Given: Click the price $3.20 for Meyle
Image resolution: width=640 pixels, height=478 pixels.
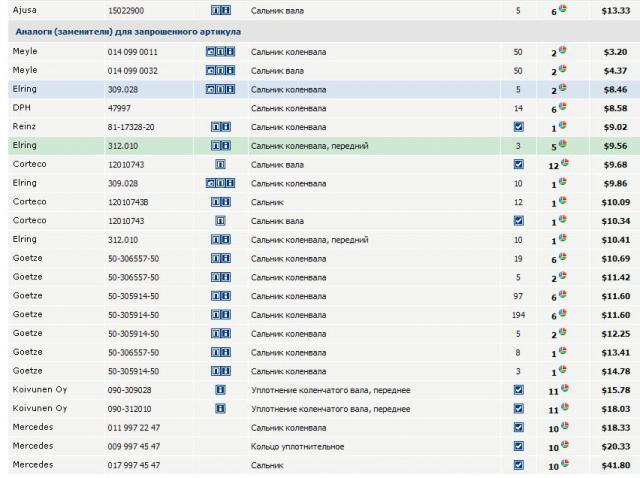Looking at the screenshot, I should point(616,52).
